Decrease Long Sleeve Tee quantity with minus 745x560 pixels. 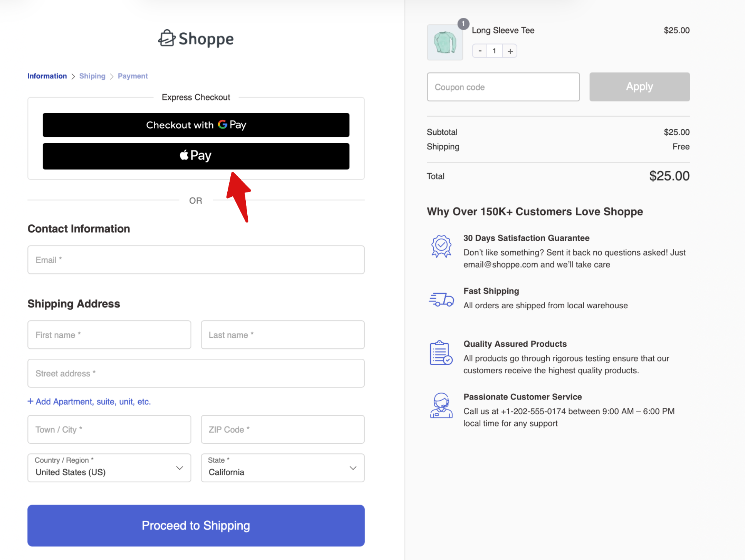[480, 51]
